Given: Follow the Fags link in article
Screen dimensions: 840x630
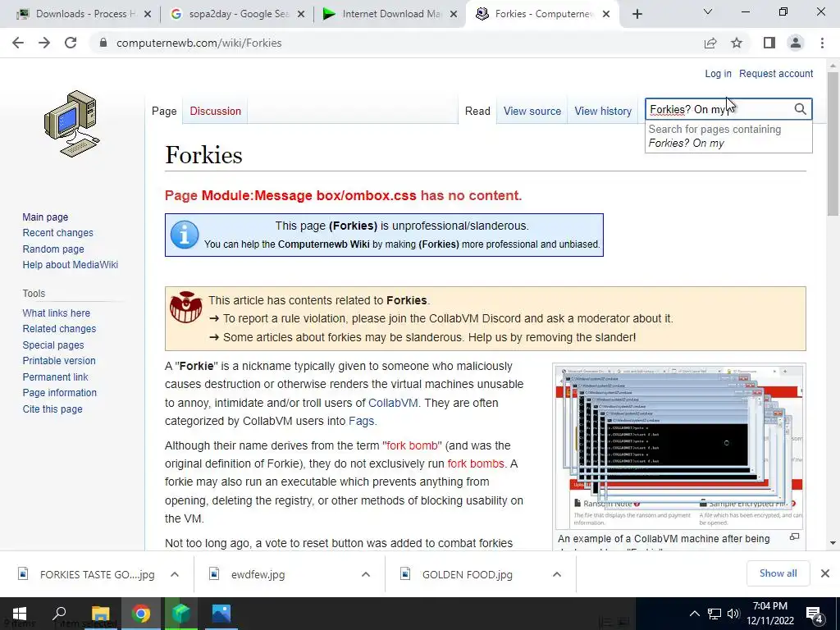Looking at the screenshot, I should pyautogui.click(x=361, y=421).
